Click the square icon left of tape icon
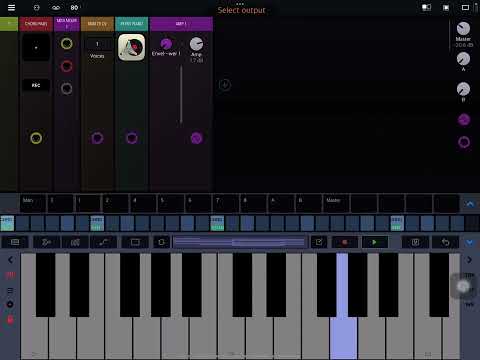This screenshot has height=360, width=480. click(37, 7)
